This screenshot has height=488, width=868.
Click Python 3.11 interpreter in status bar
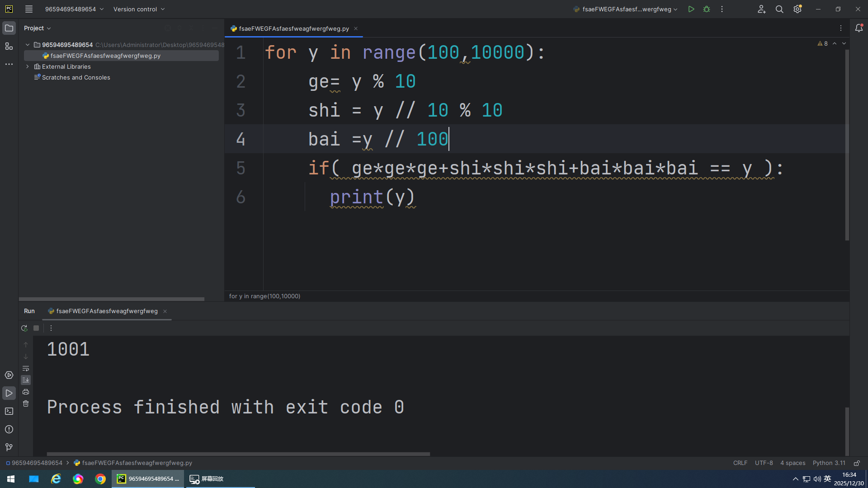(x=829, y=463)
